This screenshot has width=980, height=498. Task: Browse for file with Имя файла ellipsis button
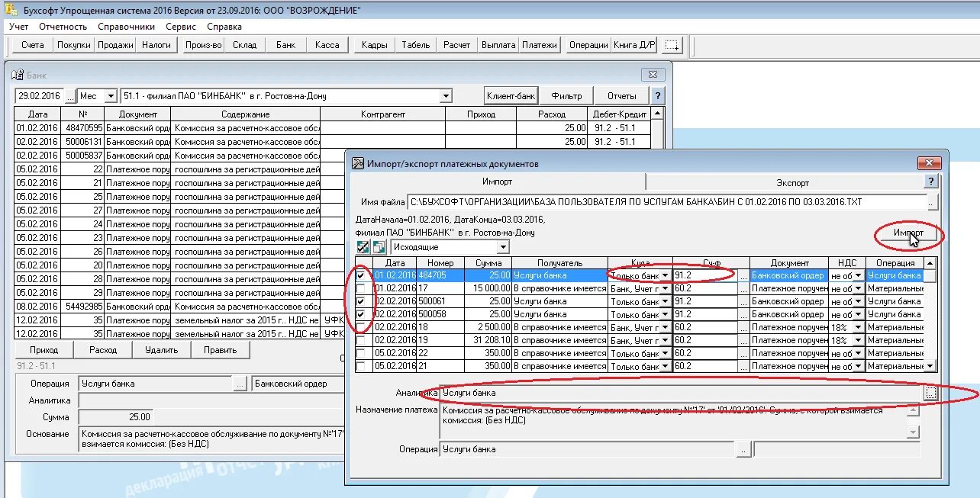(931, 203)
